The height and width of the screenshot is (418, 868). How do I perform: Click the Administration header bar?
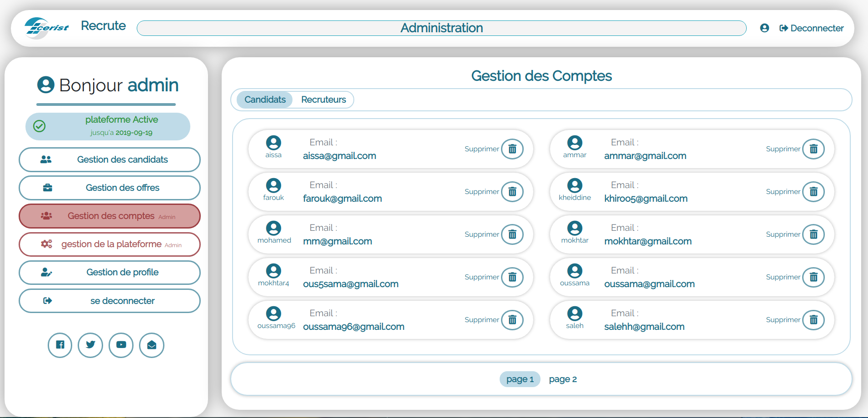[441, 28]
